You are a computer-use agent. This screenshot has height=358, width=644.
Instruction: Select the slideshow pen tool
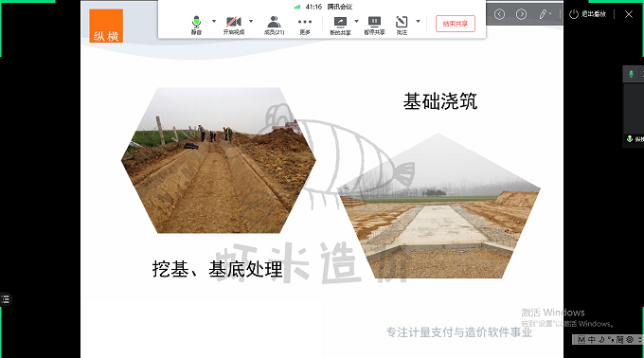[x=544, y=14]
